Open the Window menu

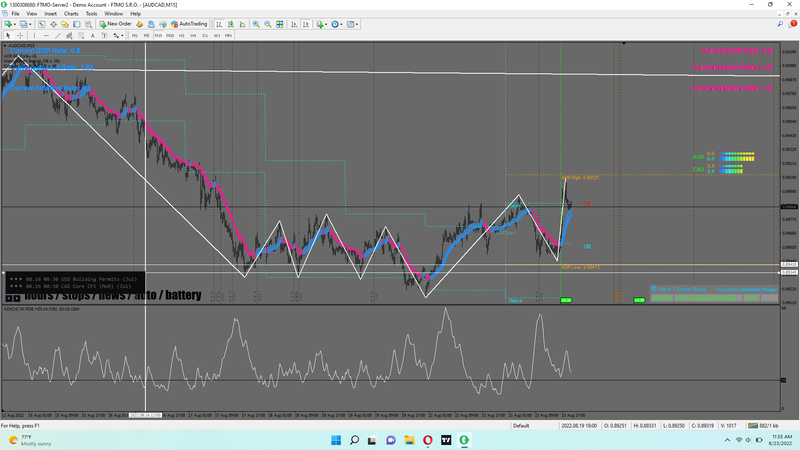point(113,14)
